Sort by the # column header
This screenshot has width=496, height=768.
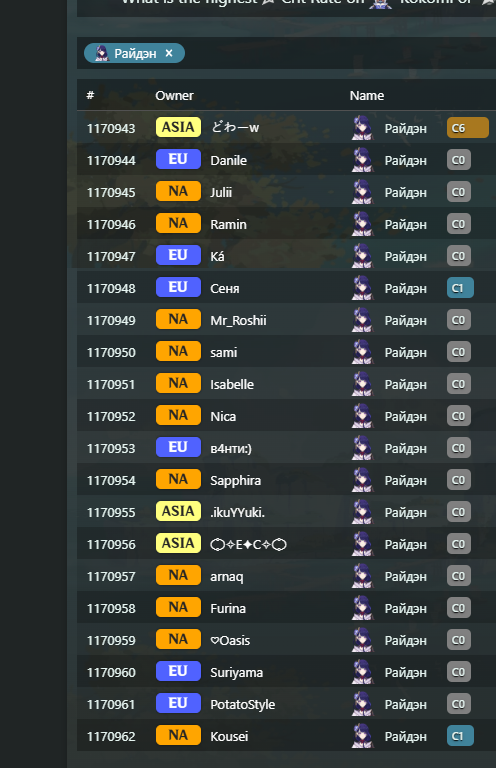[x=90, y=95]
